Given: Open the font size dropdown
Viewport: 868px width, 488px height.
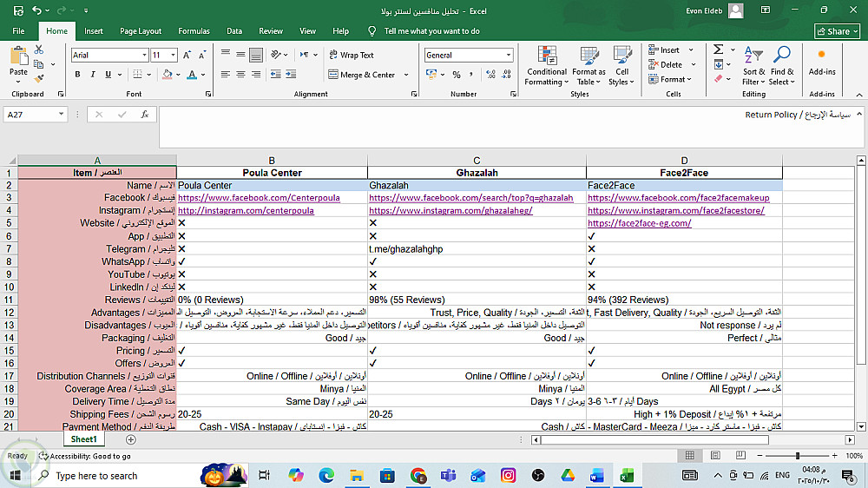Looking at the screenshot, I should pyautogui.click(x=173, y=55).
